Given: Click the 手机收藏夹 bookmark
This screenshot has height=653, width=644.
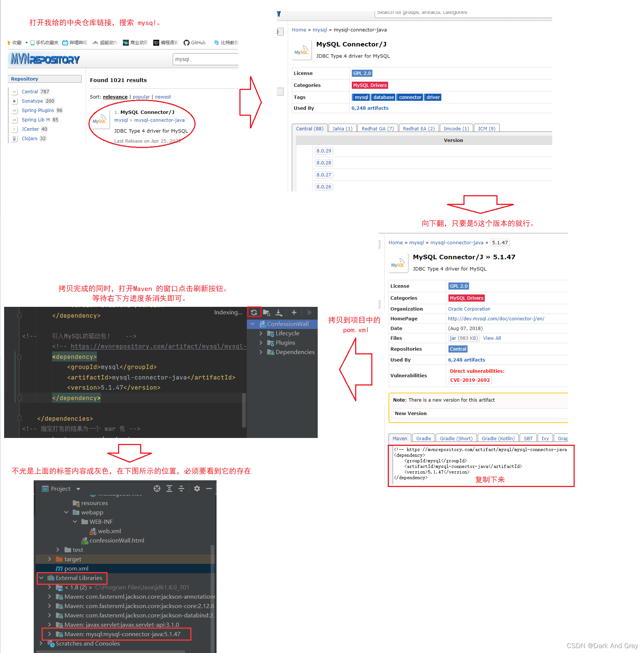Looking at the screenshot, I should [44, 43].
